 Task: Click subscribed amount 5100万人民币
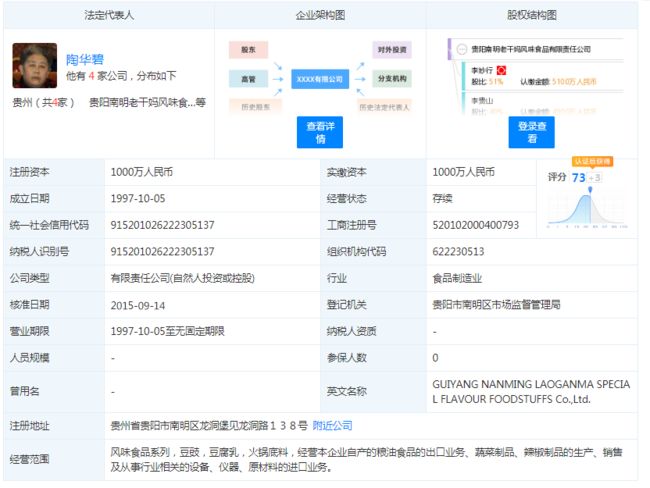(x=574, y=82)
